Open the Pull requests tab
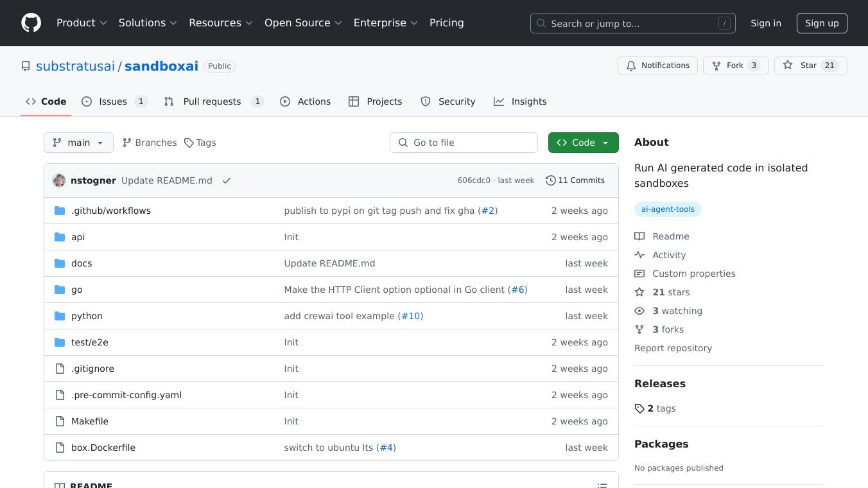868x488 pixels. tap(213, 101)
